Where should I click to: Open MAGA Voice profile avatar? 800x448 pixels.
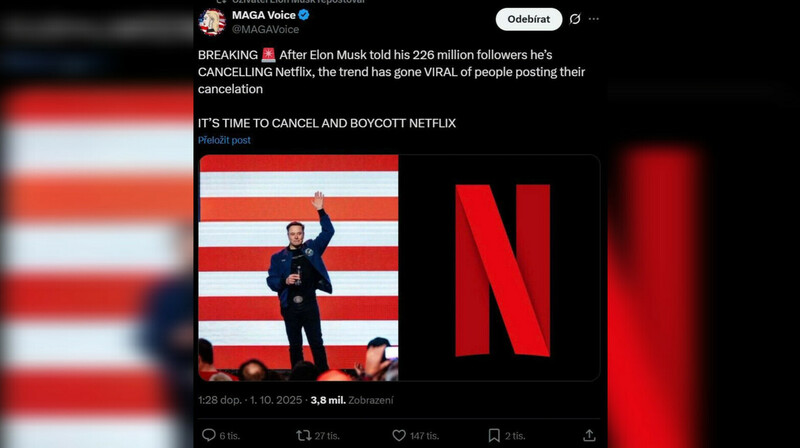point(213,21)
